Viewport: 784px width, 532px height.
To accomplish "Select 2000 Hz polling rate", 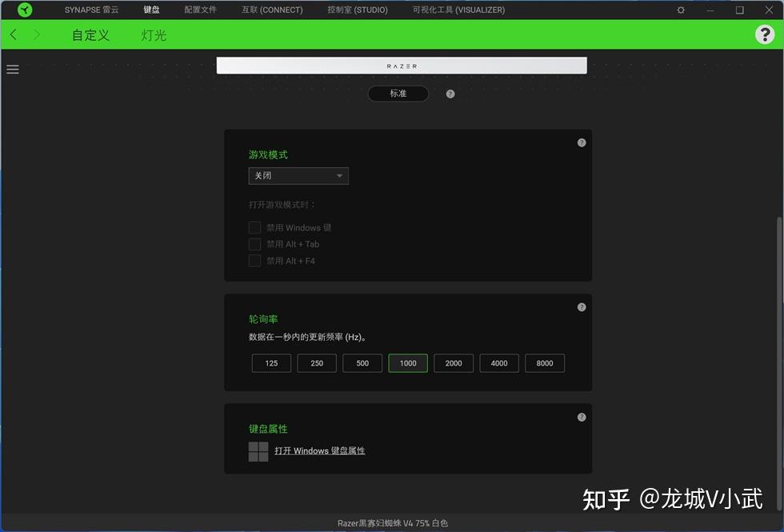I will (x=454, y=363).
